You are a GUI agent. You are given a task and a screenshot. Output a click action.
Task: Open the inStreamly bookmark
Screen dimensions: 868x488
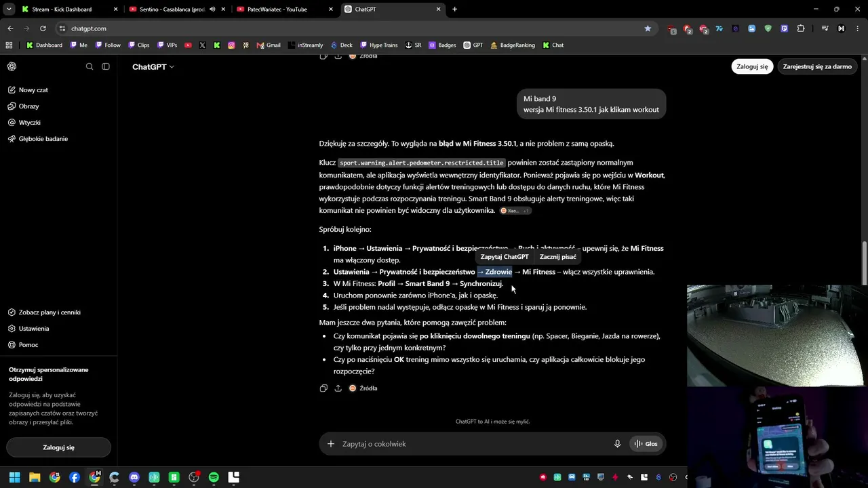pyautogui.click(x=305, y=45)
